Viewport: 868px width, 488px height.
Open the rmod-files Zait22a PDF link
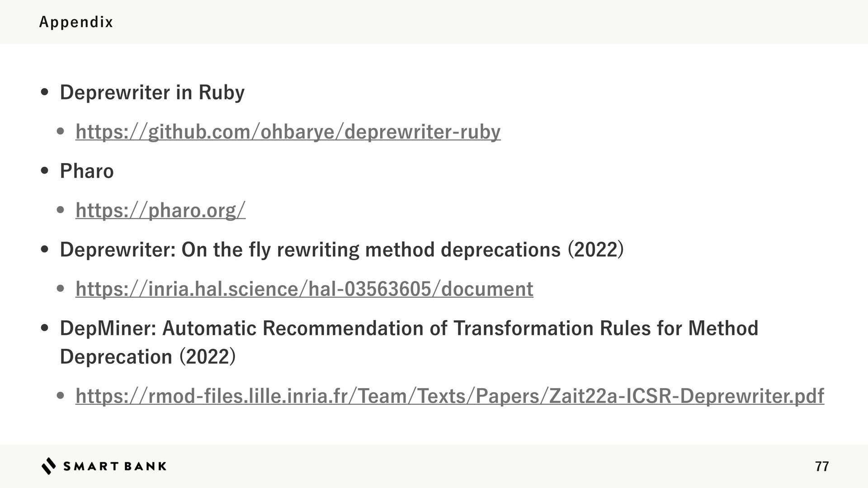point(450,396)
